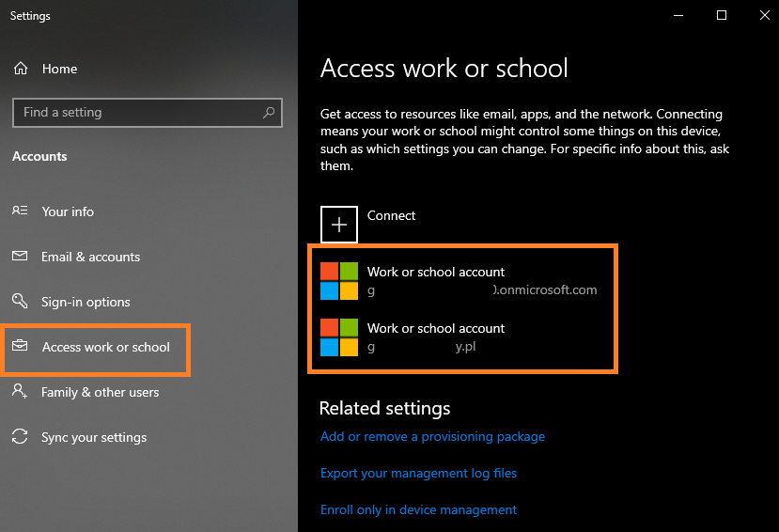Maximize the Settings window
This screenshot has height=532, width=779.
pos(722,15)
